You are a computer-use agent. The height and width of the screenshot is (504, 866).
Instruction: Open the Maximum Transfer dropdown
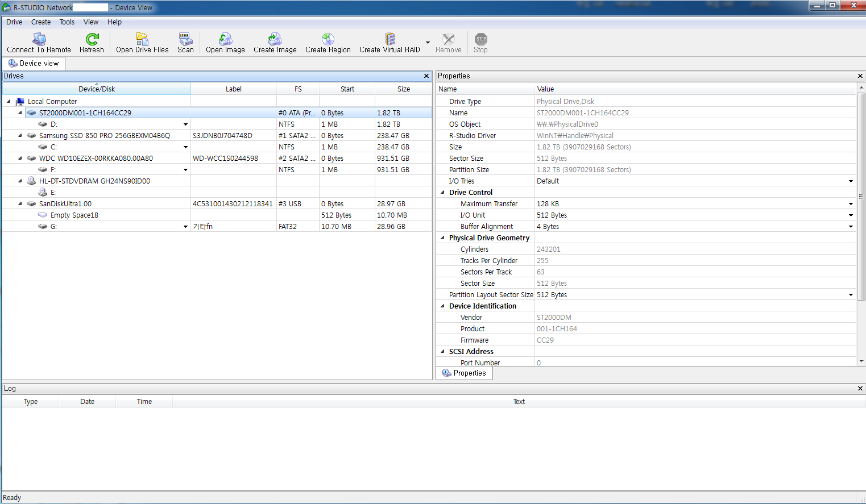pos(851,204)
